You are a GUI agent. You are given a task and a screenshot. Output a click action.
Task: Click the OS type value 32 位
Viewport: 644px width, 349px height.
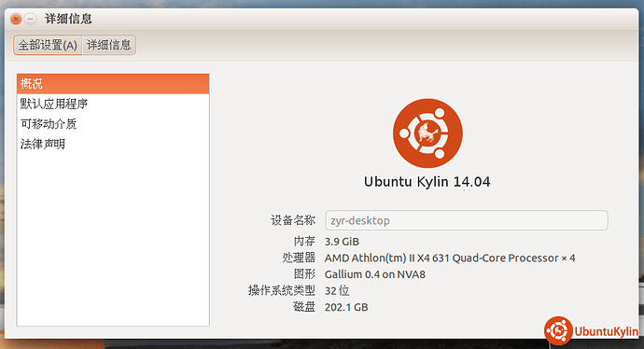tap(337, 291)
